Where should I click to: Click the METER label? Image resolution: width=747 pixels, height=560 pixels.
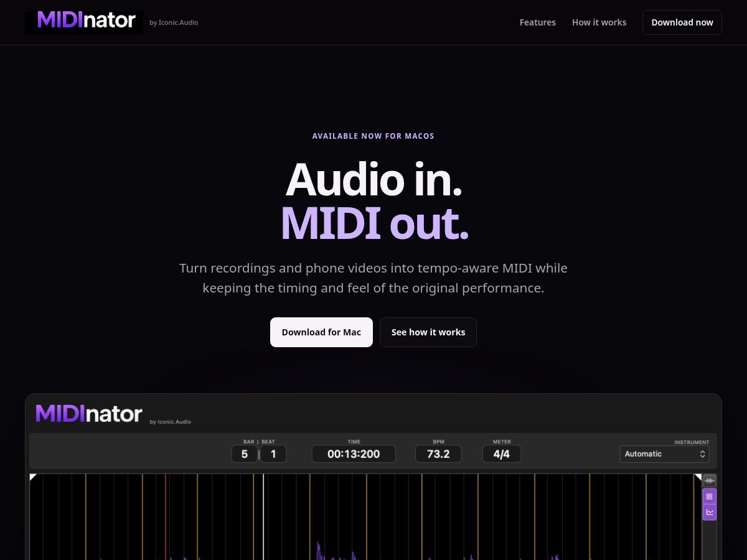point(502,442)
